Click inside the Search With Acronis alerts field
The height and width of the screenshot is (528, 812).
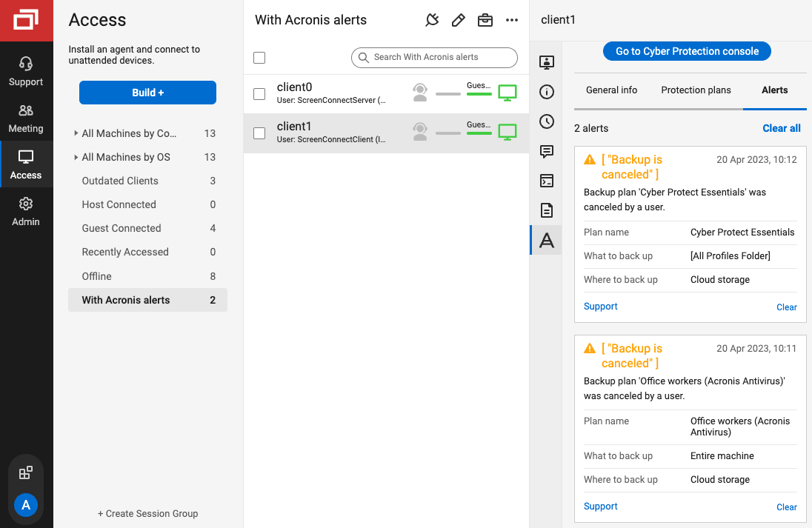[x=434, y=57]
